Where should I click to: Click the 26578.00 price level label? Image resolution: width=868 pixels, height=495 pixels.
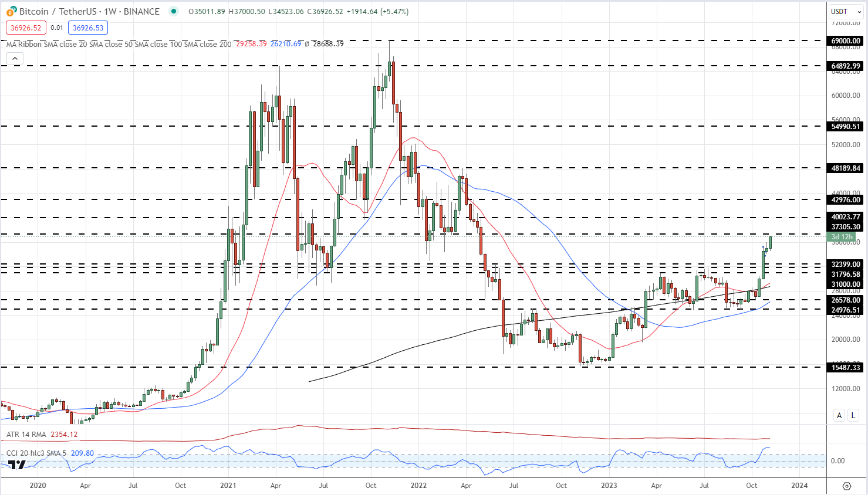point(846,300)
